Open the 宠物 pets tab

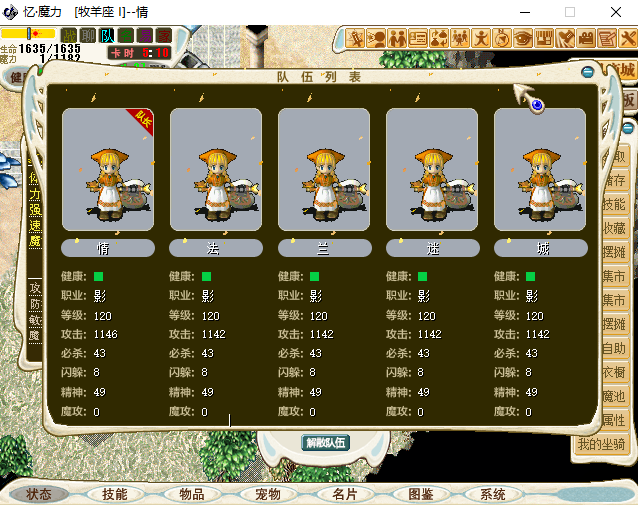268,494
